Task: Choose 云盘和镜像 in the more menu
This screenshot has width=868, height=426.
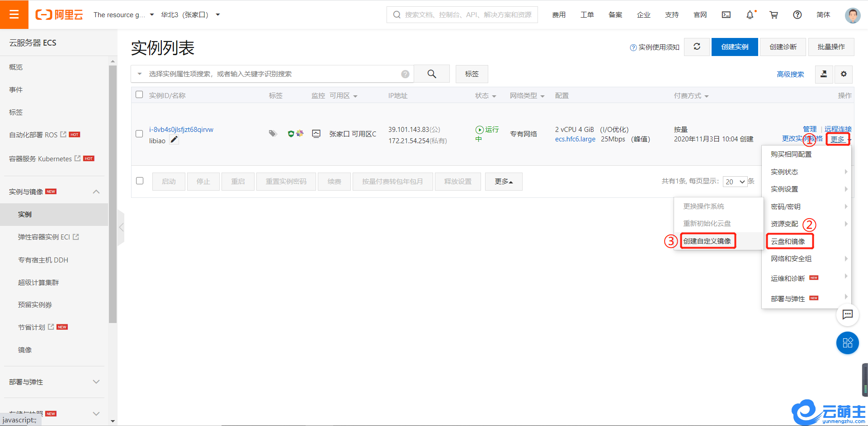Action: 788,242
